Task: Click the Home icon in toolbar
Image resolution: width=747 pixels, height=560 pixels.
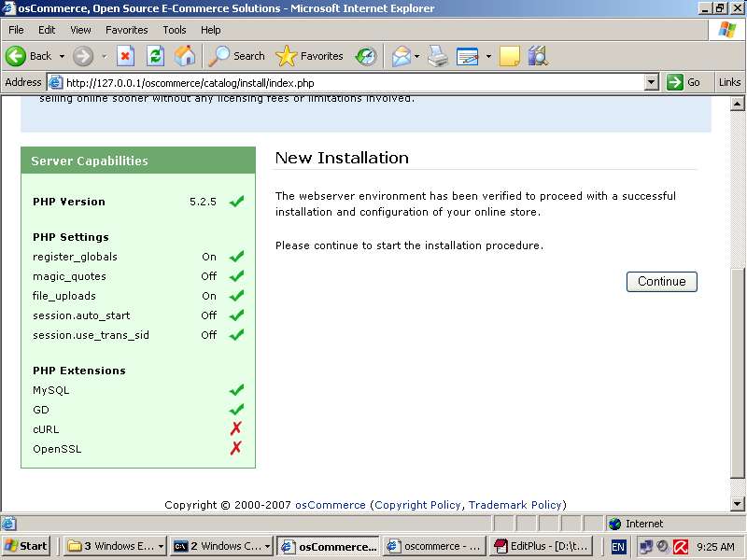Action: coord(185,56)
